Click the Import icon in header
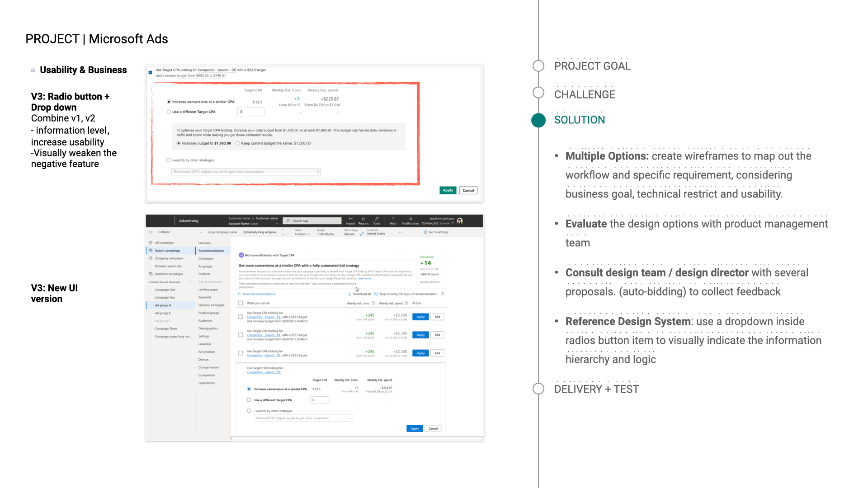The image size is (868, 488). coord(350,219)
